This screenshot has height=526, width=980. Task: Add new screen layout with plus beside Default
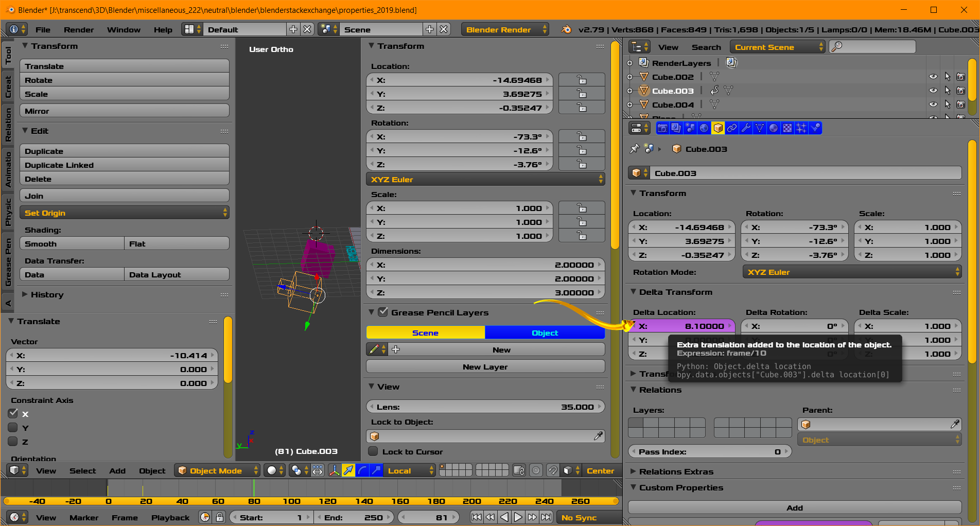pyautogui.click(x=293, y=29)
